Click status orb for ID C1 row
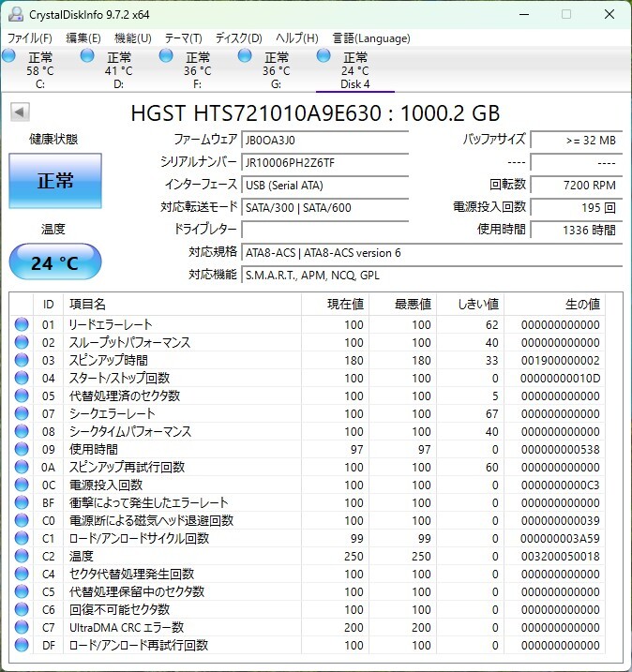This screenshot has width=632, height=672. coord(22,538)
